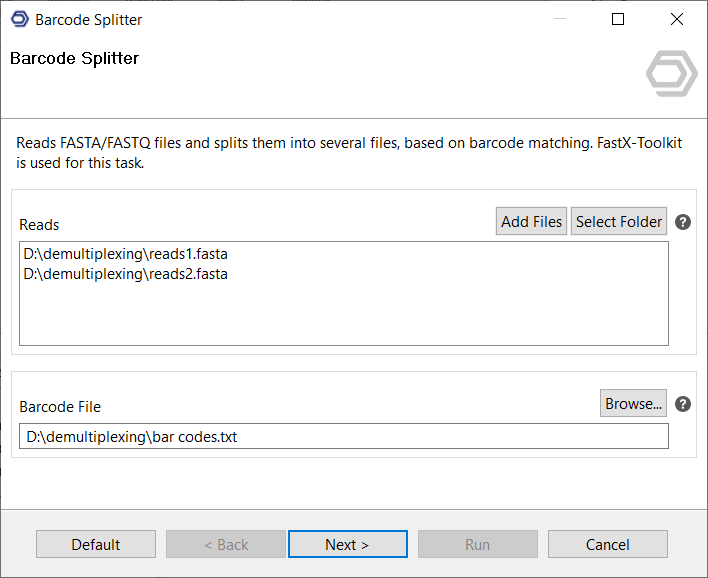Click the Reads section help icon
Viewport: 708px width, 578px height.
tap(683, 222)
